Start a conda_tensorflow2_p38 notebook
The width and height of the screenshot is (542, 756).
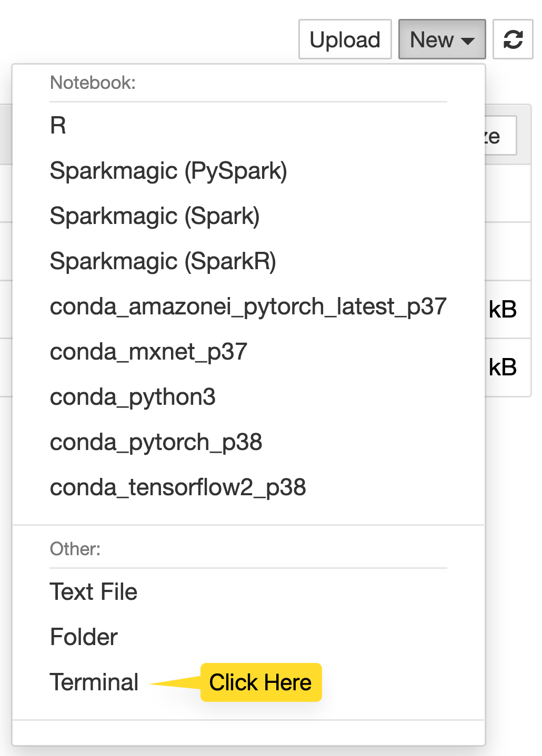[x=177, y=487]
